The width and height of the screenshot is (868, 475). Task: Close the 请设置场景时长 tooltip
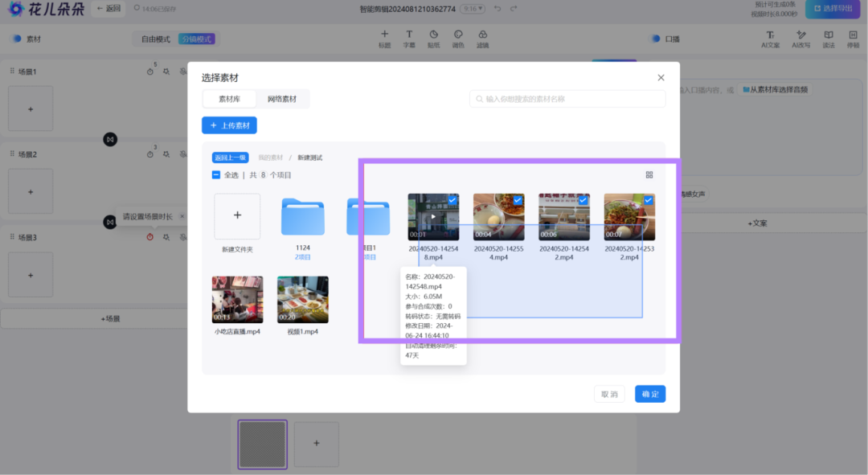click(x=182, y=216)
